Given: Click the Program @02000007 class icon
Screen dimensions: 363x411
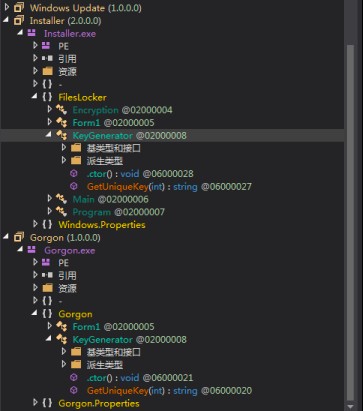Looking at the screenshot, I should tap(61, 212).
